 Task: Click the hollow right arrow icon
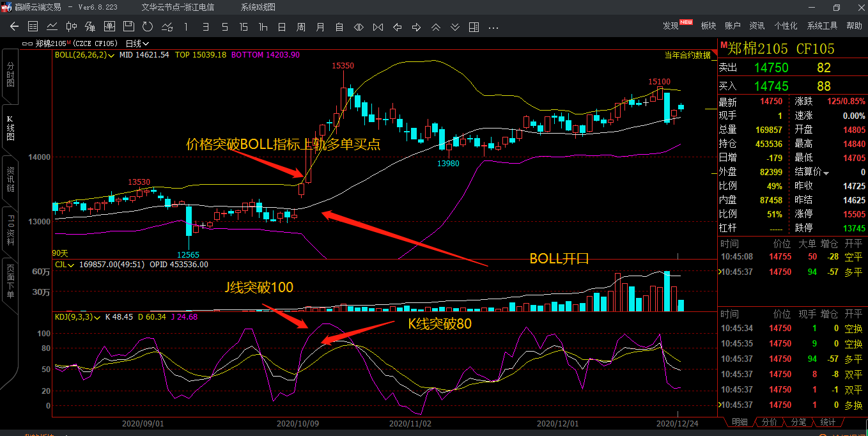point(416,27)
